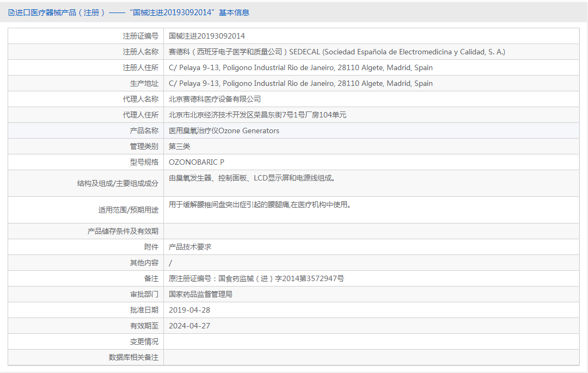This screenshot has width=588, height=373.
Task: Click the 注册证编号 row label
Action: pyautogui.click(x=140, y=36)
